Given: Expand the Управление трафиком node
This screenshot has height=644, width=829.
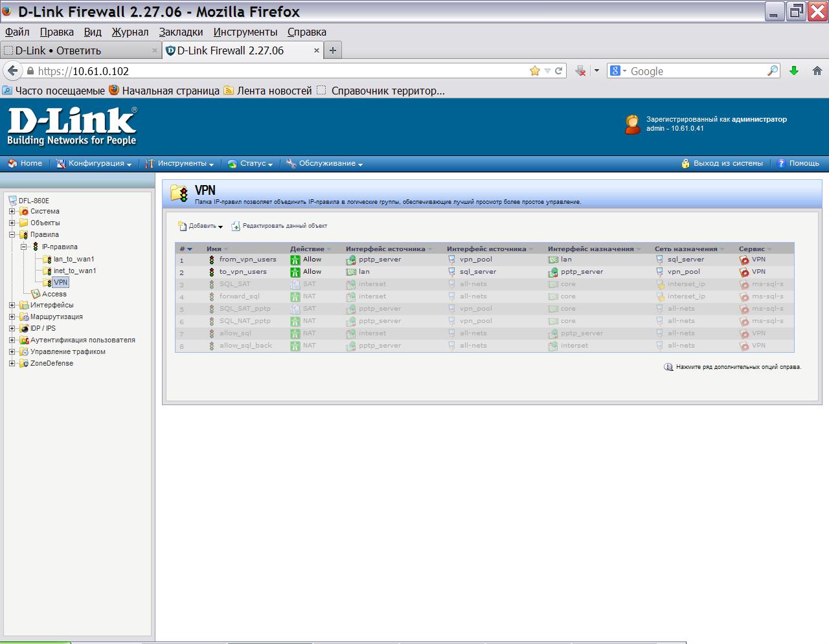Looking at the screenshot, I should point(12,352).
